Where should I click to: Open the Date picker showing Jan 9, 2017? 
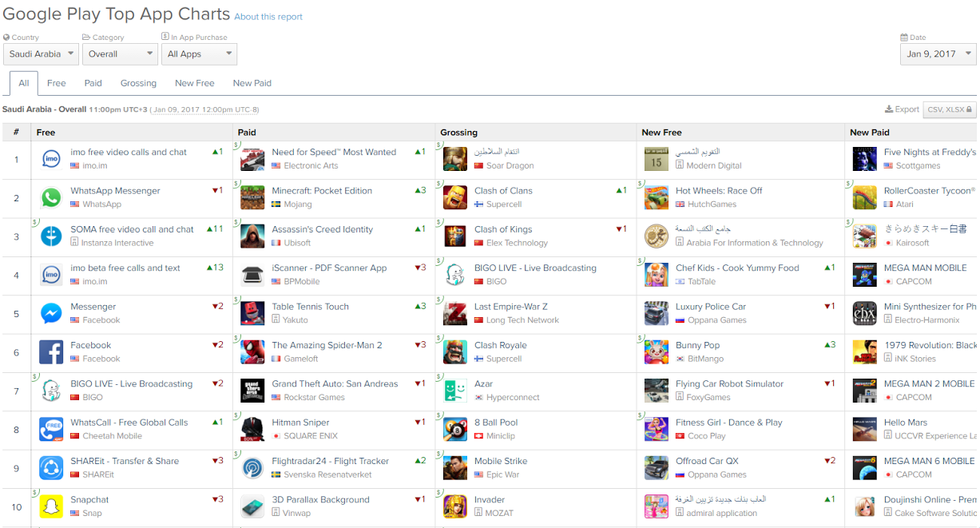point(938,54)
